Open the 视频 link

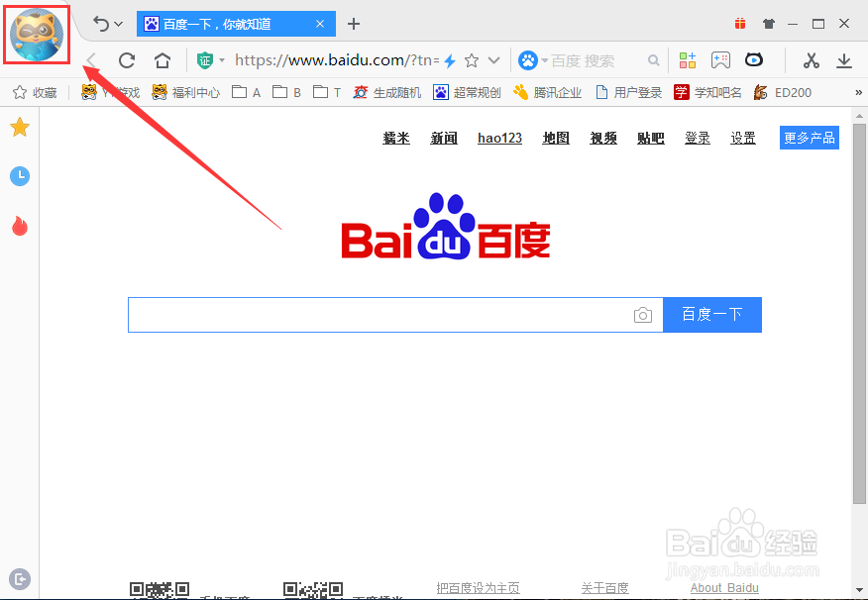point(603,138)
